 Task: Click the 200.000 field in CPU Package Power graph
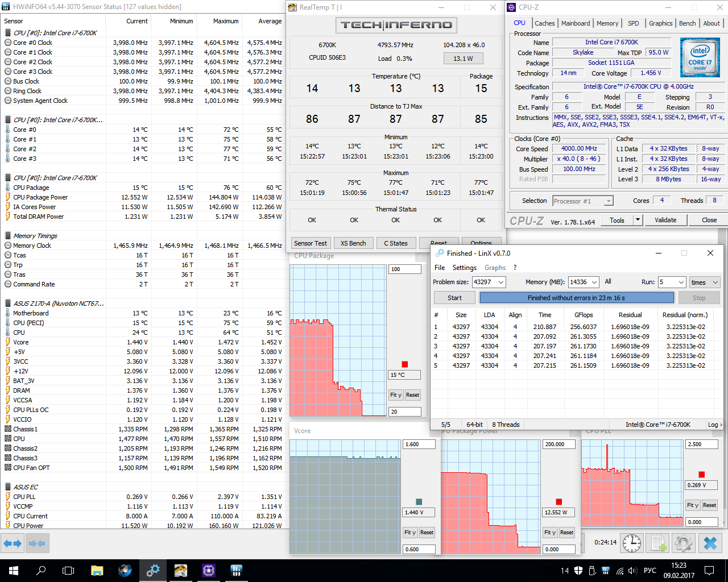pos(559,444)
